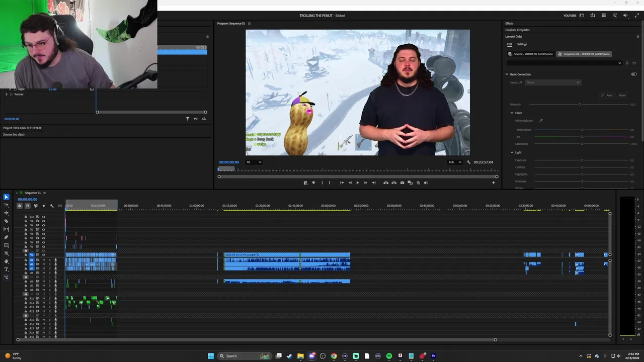This screenshot has width=644, height=362.
Task: Lock video track V5
Action: click(x=26, y=238)
